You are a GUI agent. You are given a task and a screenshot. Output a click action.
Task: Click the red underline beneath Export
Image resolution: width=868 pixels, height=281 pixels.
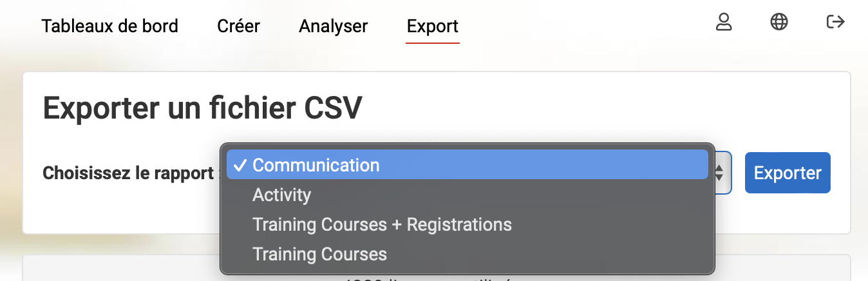tap(433, 43)
